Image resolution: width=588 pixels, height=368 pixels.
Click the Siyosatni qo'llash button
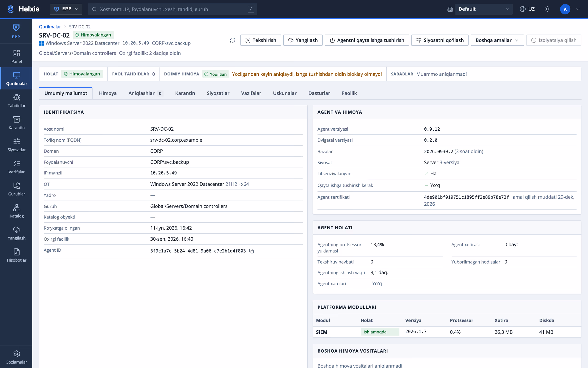pyautogui.click(x=440, y=40)
